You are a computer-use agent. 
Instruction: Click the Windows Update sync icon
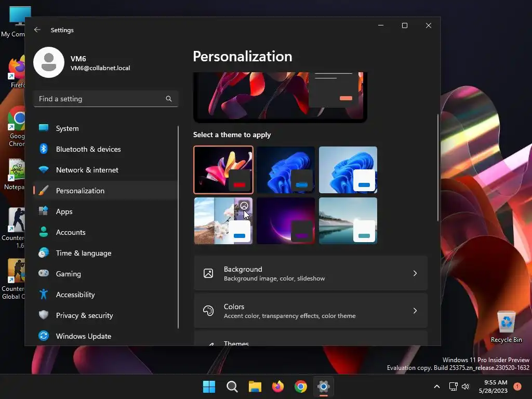[x=44, y=336]
